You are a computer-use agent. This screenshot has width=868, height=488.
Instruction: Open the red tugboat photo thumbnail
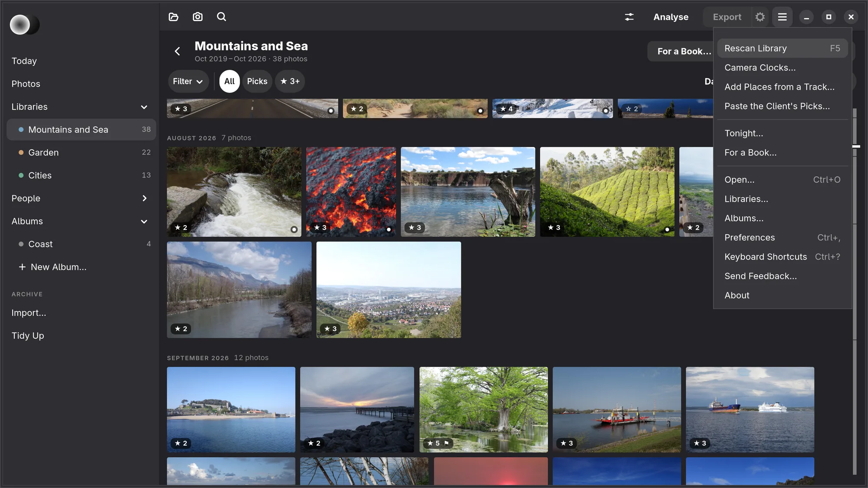click(x=617, y=409)
